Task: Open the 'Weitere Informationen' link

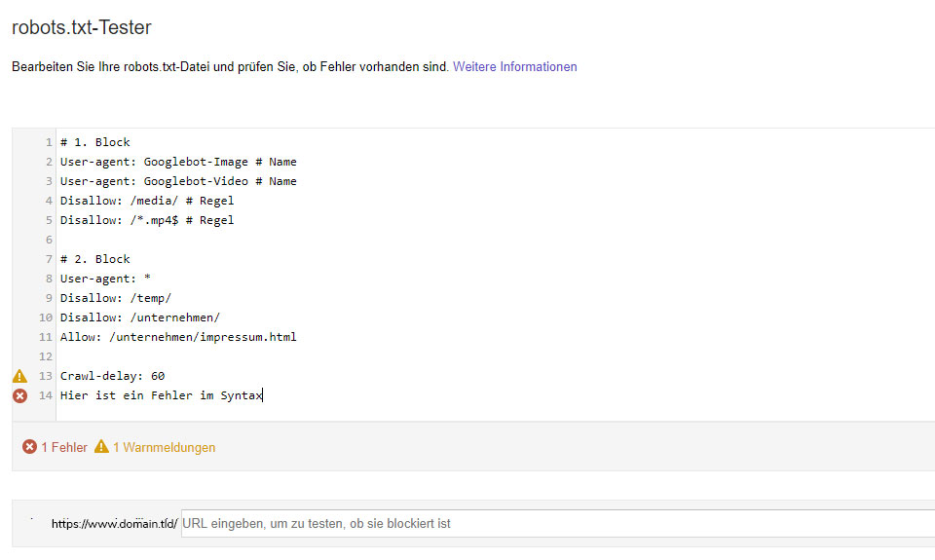Action: [x=514, y=67]
